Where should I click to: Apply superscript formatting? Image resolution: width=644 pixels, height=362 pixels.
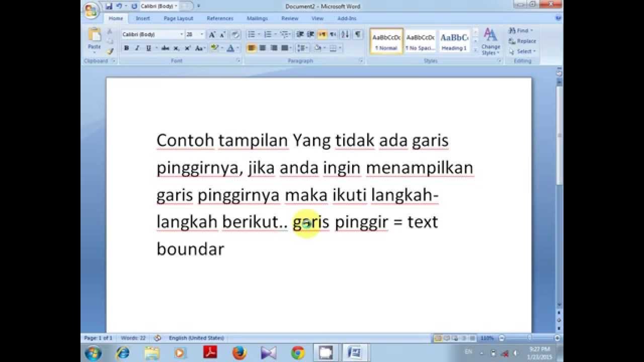(188, 48)
